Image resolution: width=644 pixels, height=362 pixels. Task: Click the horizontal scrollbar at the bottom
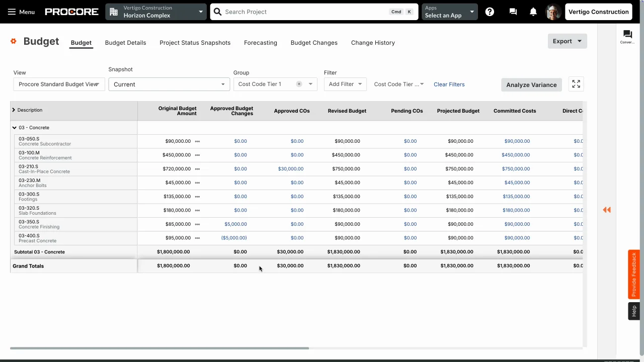click(159, 348)
